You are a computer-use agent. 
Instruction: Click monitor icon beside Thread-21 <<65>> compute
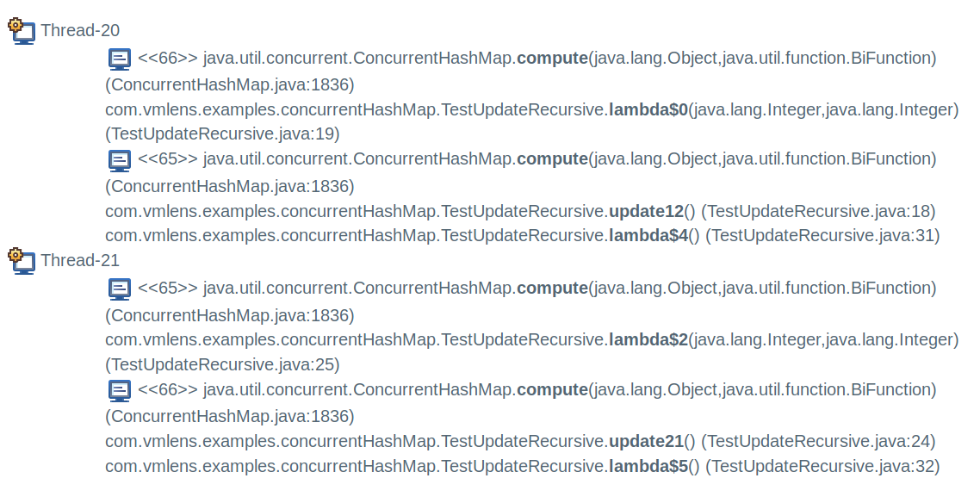120,289
